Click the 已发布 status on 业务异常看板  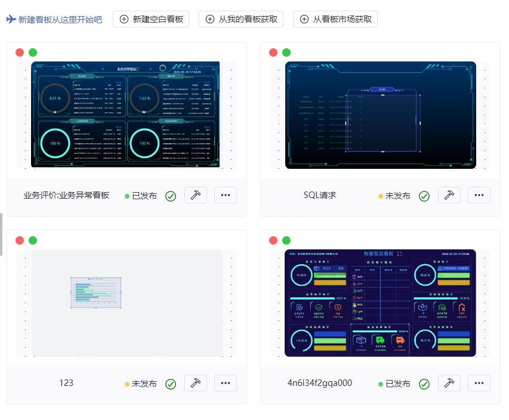coord(141,196)
